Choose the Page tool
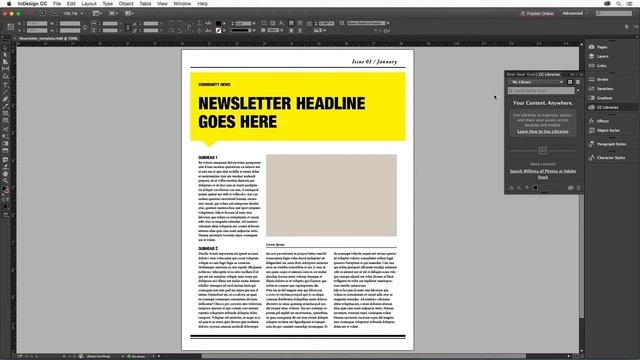Screen dimensions: 640x360 [x=5, y=62]
